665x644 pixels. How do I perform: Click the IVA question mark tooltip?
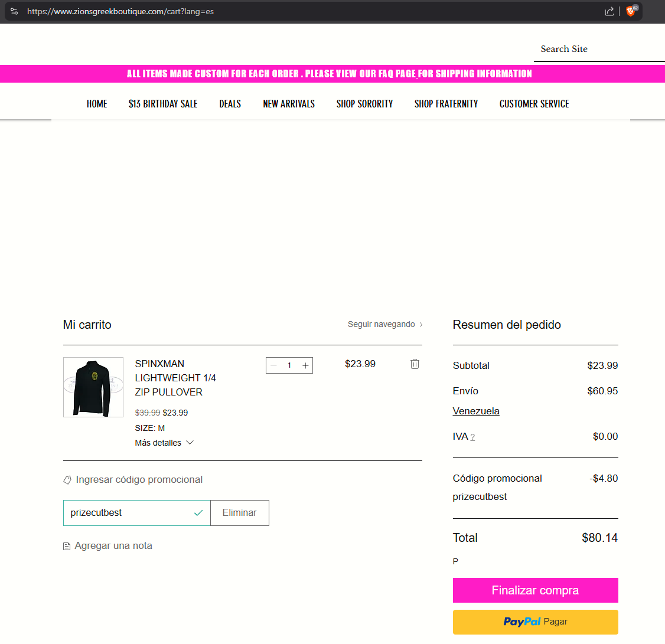click(472, 437)
